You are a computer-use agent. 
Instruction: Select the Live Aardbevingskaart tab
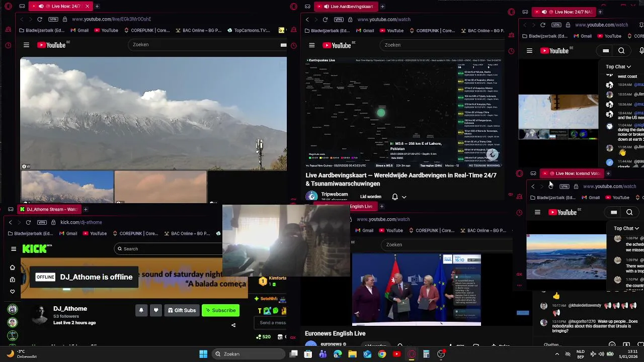coord(347,7)
